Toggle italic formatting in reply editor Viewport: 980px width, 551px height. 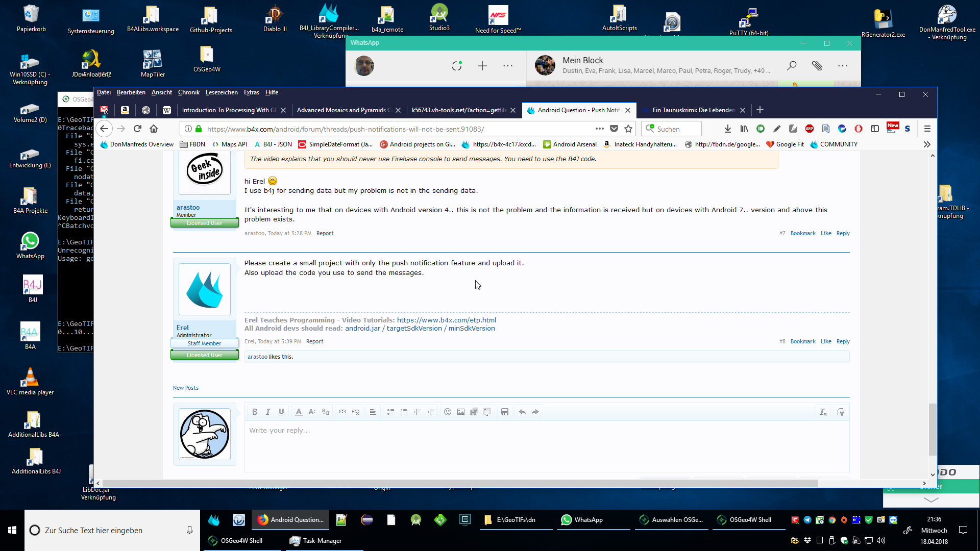pyautogui.click(x=268, y=412)
